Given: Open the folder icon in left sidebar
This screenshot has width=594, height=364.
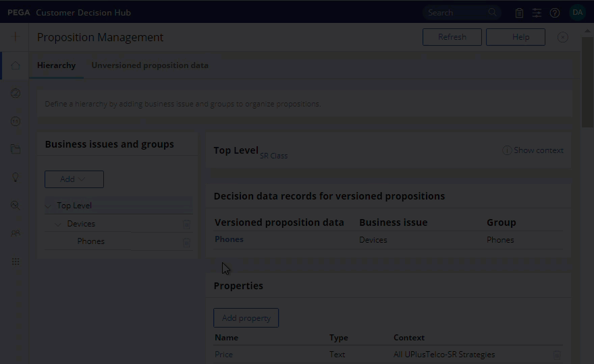Looking at the screenshot, I should [x=15, y=150].
